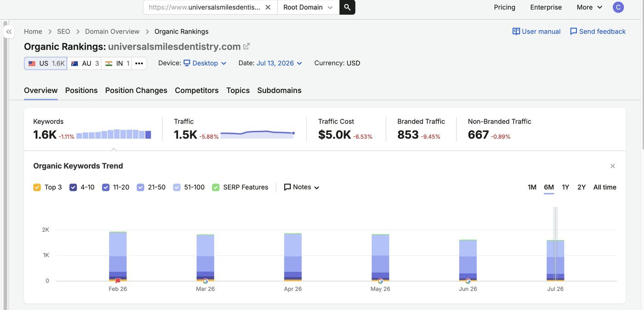This screenshot has height=310, width=644.
Task: Open the user account avatar
Action: (618, 7)
